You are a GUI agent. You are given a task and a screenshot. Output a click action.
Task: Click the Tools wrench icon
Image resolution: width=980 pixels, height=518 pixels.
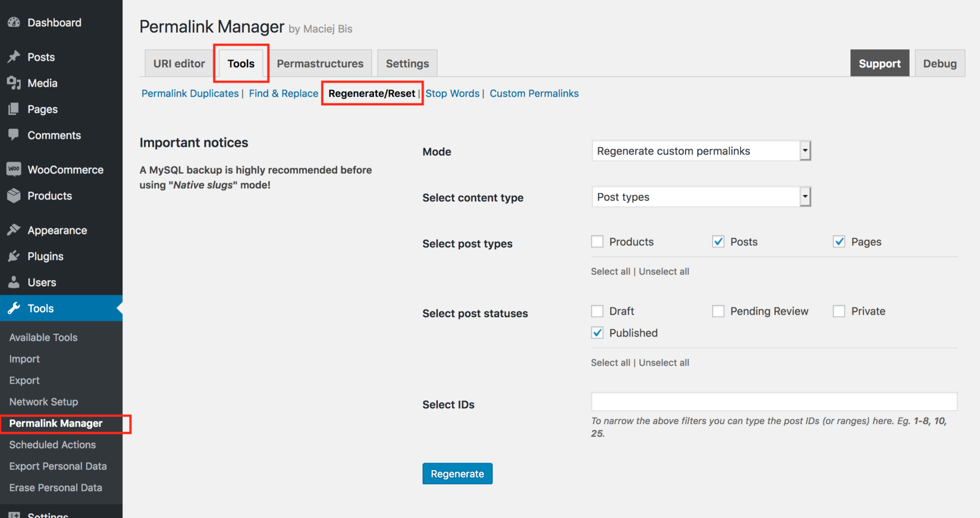[14, 308]
